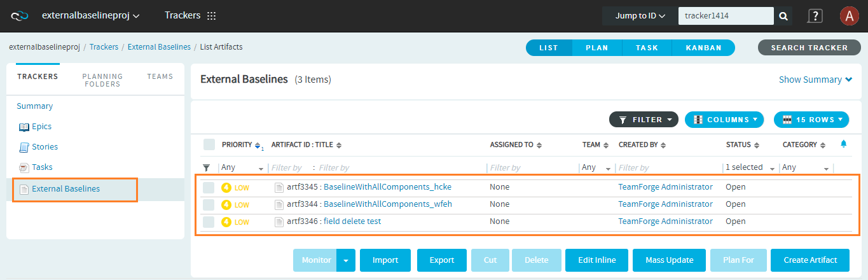Viewport: 868px width, 280px height.
Task: Tick the select-all header checkbox
Action: tap(209, 144)
